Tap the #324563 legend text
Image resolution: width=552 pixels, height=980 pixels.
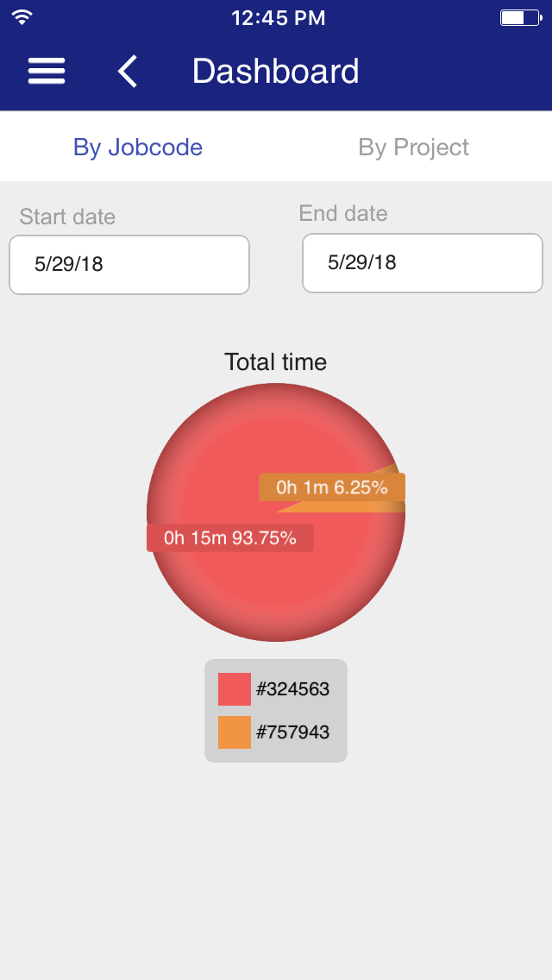(x=292, y=688)
